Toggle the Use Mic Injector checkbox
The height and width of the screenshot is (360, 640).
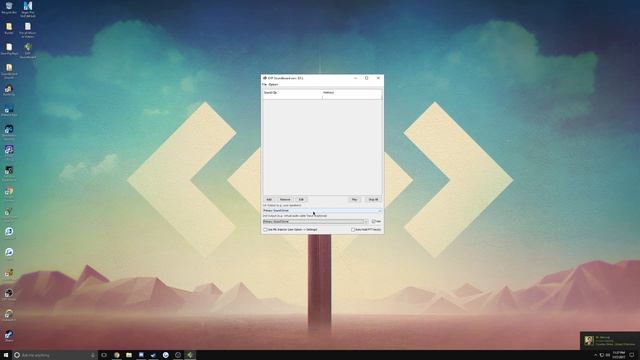pyautogui.click(x=265, y=230)
